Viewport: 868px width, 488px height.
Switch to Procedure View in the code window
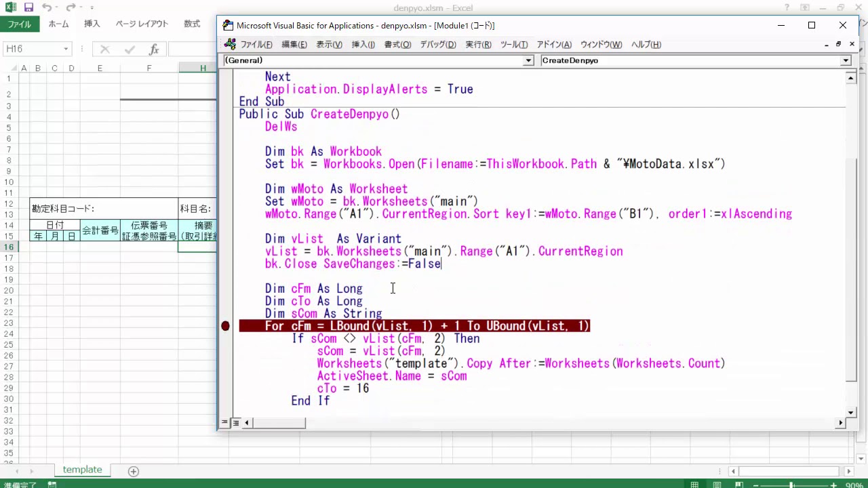[224, 423]
